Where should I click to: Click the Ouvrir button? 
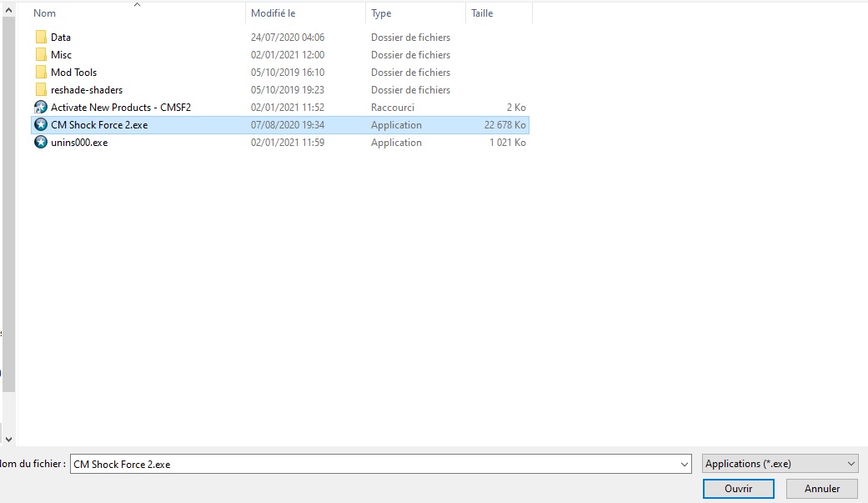click(x=739, y=489)
